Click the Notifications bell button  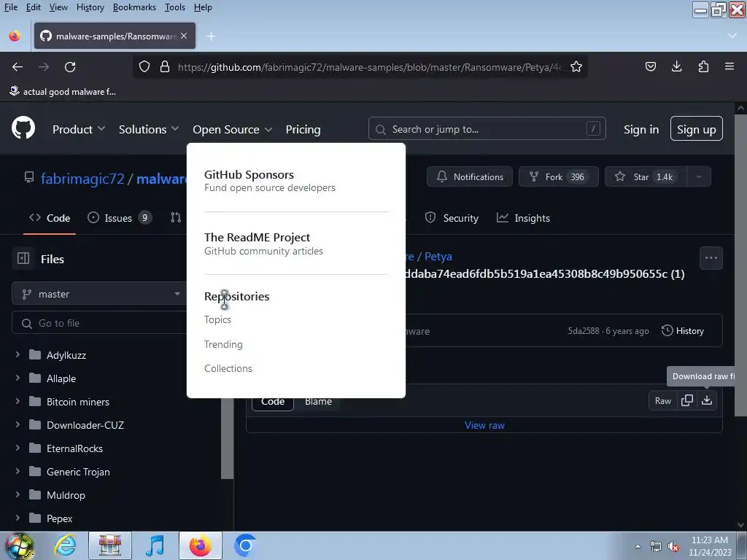(470, 176)
